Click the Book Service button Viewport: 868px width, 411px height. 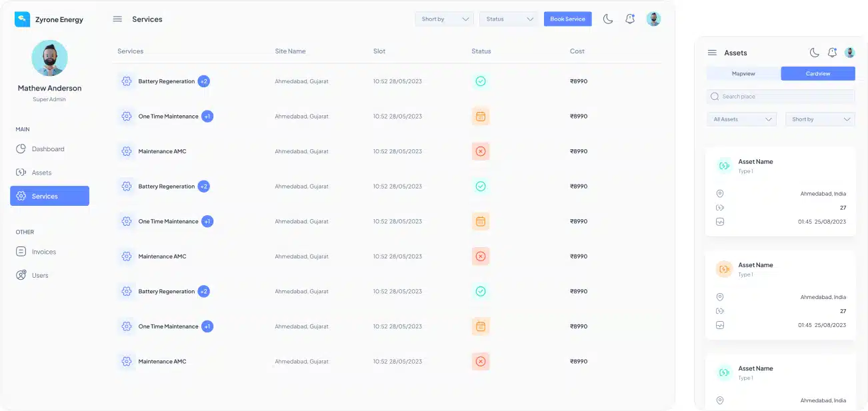click(x=567, y=19)
